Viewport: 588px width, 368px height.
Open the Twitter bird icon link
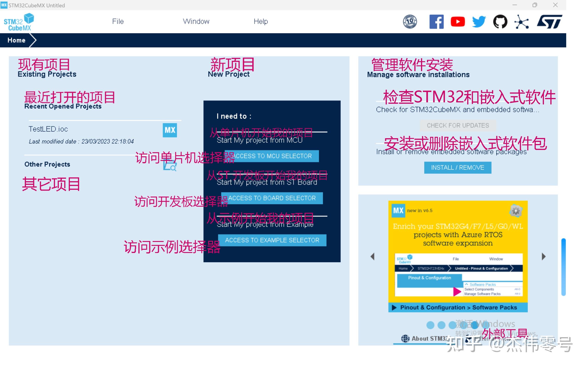point(479,22)
